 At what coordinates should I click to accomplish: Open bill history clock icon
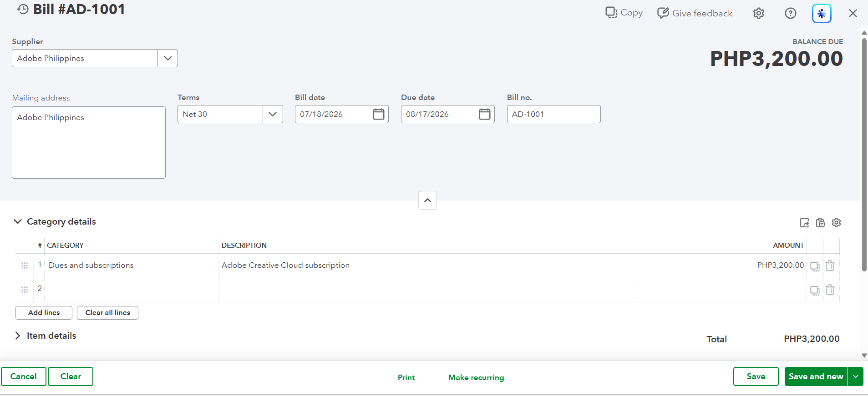click(23, 9)
